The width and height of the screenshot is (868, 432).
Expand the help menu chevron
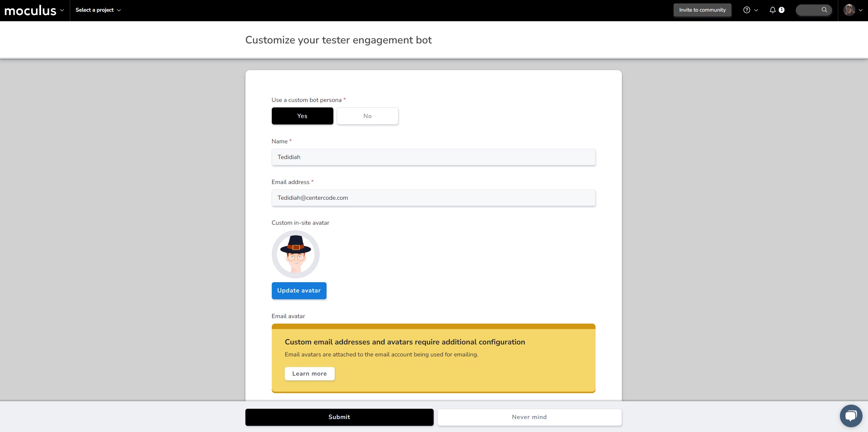pyautogui.click(x=756, y=10)
